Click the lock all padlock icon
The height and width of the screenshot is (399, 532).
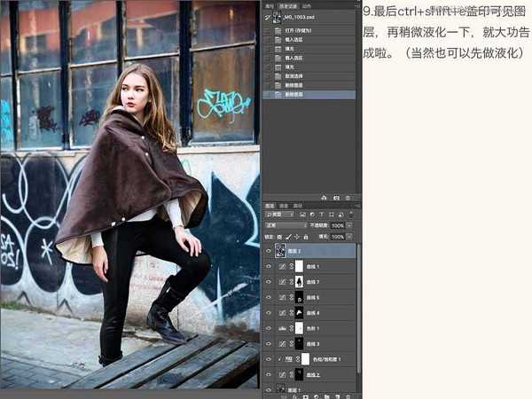tap(303, 238)
